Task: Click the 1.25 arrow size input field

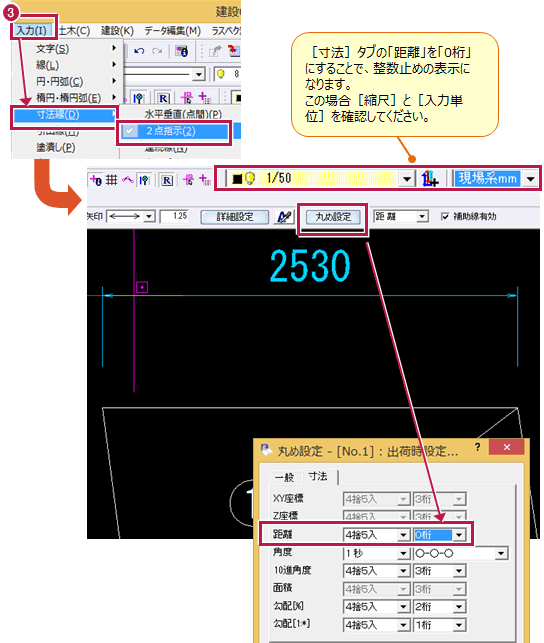Action: pyautogui.click(x=174, y=216)
